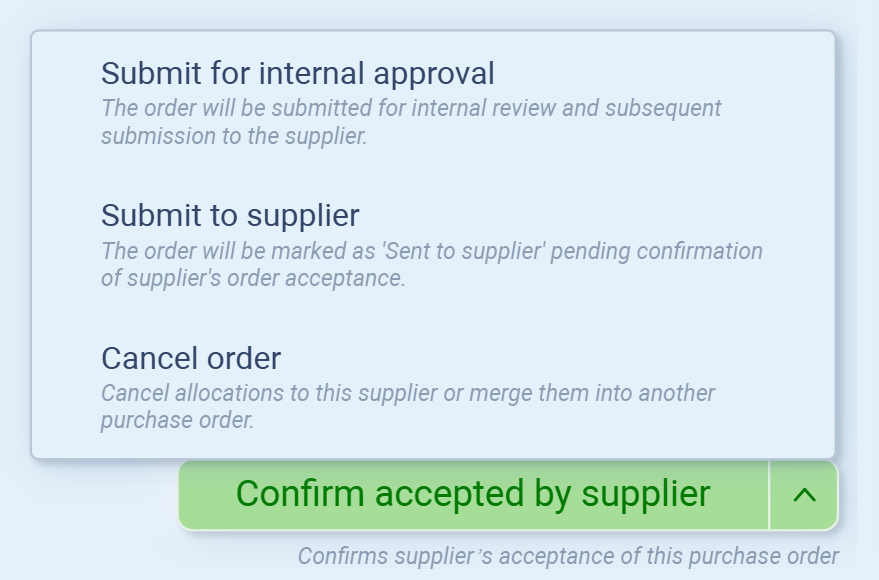The width and height of the screenshot is (879, 580).
Task: Collapse the order actions menu using the chevron
Action: coord(804,495)
